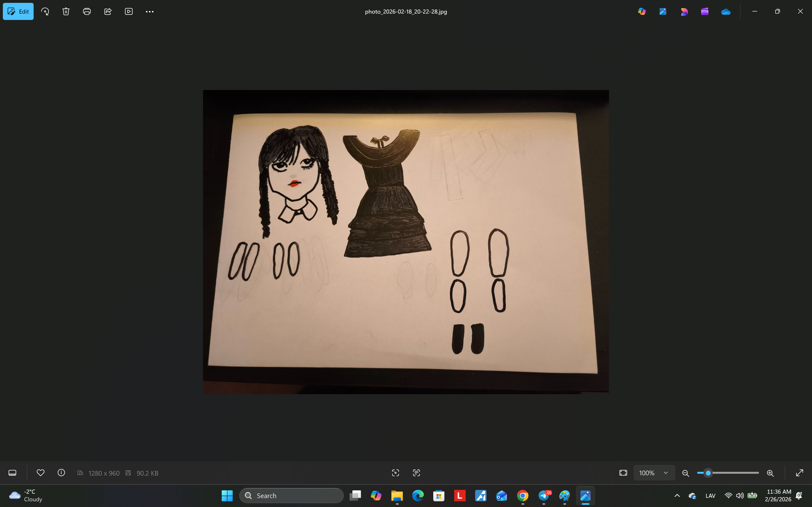Open the Share option

pos(108,11)
